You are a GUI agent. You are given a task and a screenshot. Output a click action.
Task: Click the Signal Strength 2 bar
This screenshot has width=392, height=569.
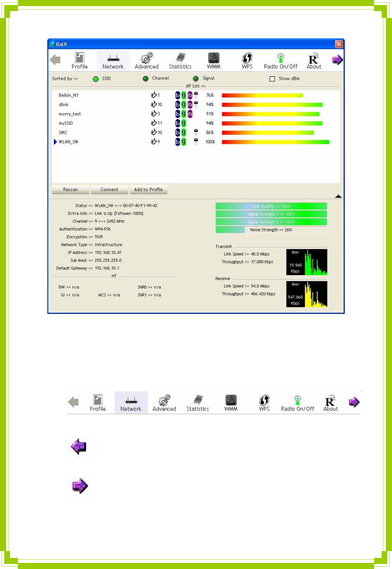(x=271, y=222)
